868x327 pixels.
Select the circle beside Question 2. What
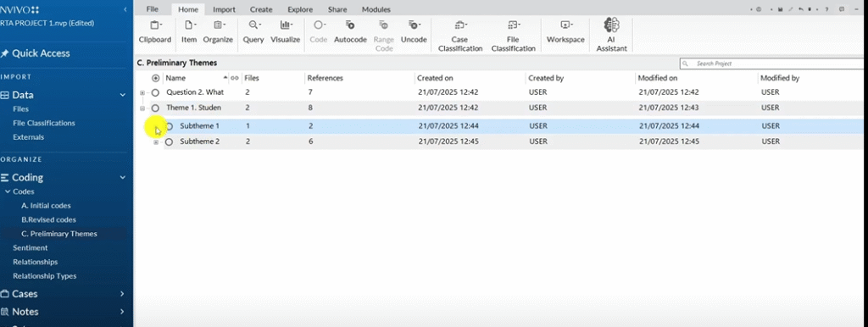tap(156, 92)
